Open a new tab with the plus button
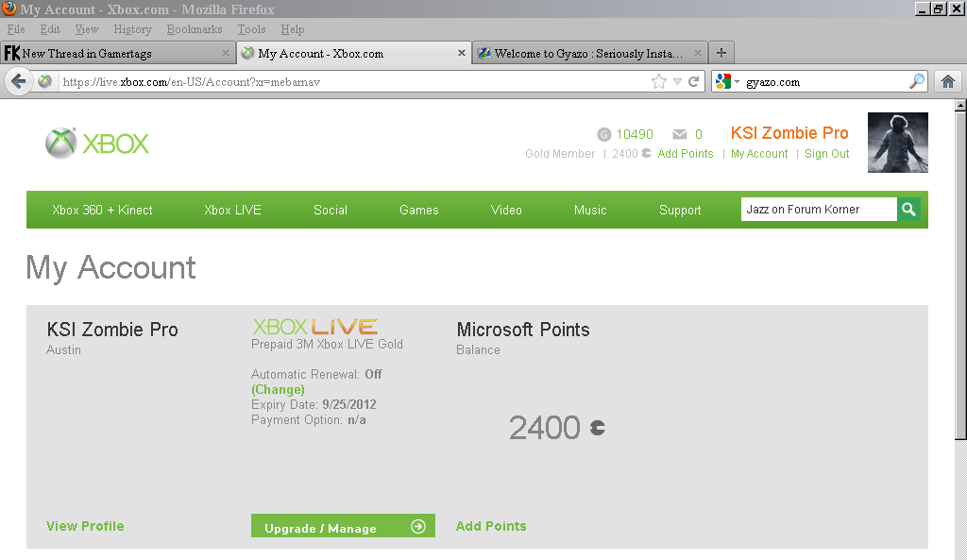This screenshot has width=967, height=560. tap(721, 53)
